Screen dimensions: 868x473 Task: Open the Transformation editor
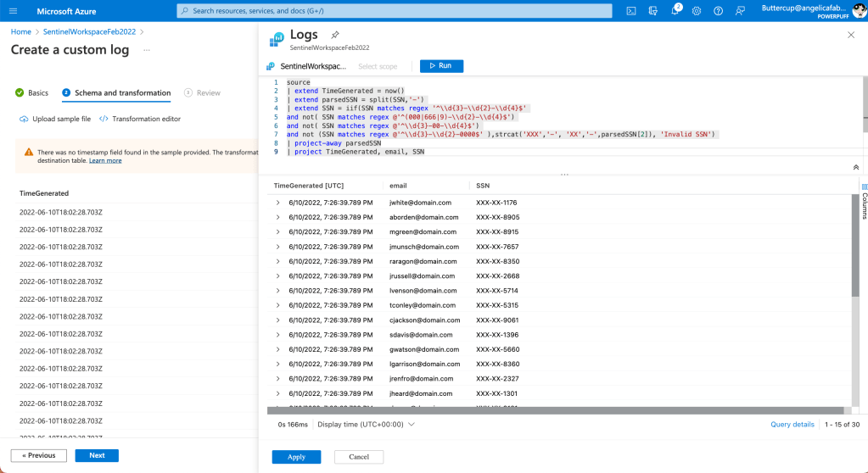[140, 120]
